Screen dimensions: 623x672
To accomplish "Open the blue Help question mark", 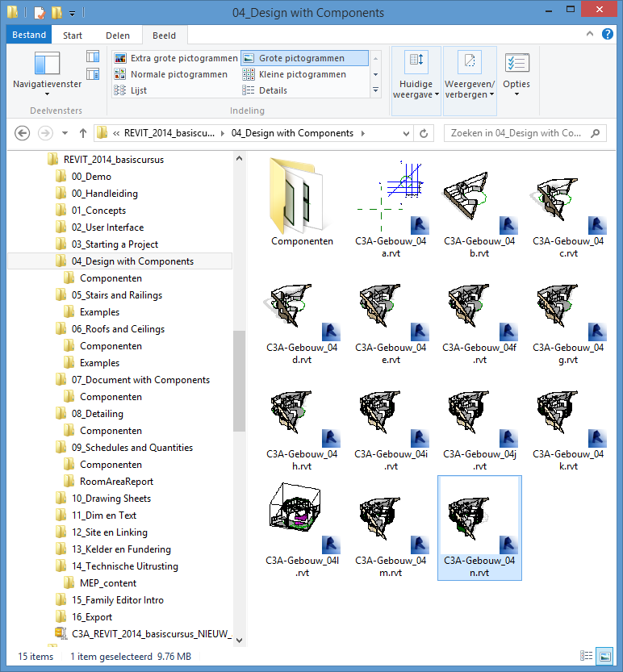I will (608, 34).
